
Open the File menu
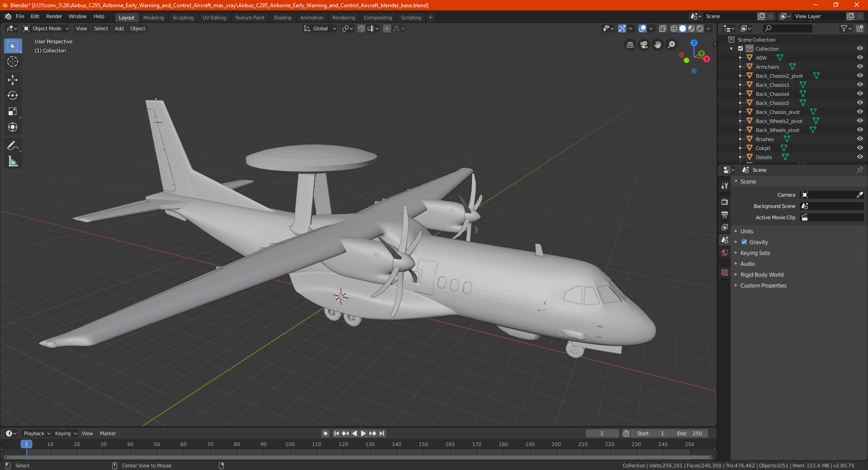click(20, 16)
